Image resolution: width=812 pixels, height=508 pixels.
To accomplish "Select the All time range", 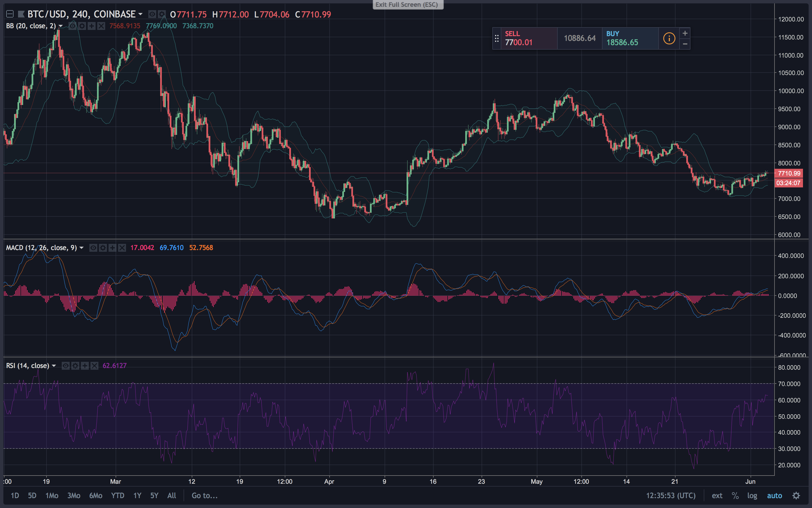I will 171,496.
